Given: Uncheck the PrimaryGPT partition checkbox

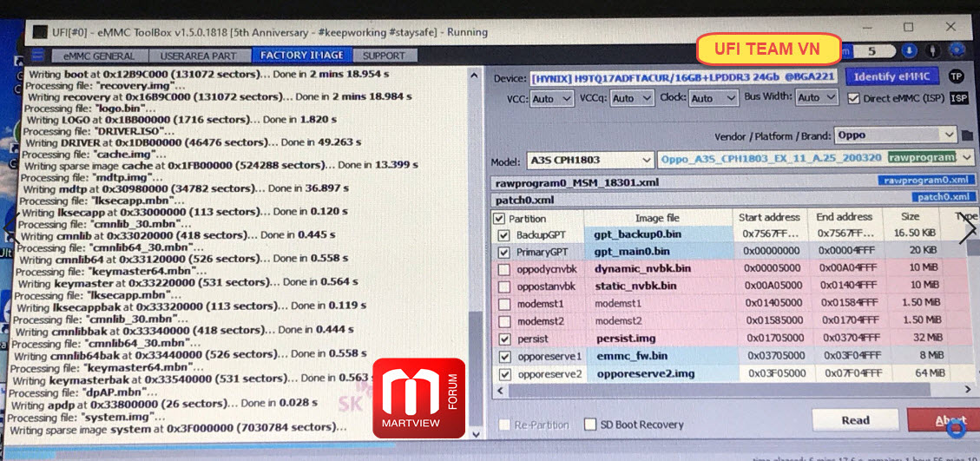Looking at the screenshot, I should 503,253.
